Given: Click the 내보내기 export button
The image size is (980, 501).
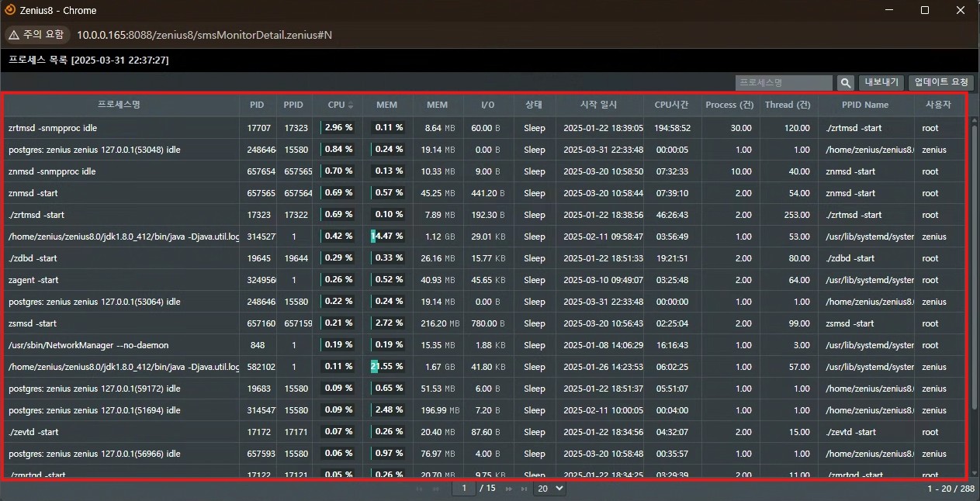Looking at the screenshot, I should [881, 82].
